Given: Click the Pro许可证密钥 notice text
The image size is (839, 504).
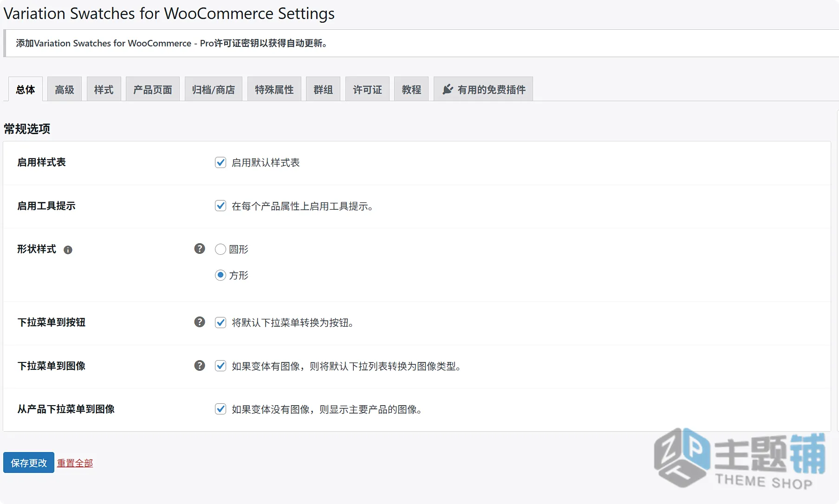Looking at the screenshot, I should [x=171, y=43].
